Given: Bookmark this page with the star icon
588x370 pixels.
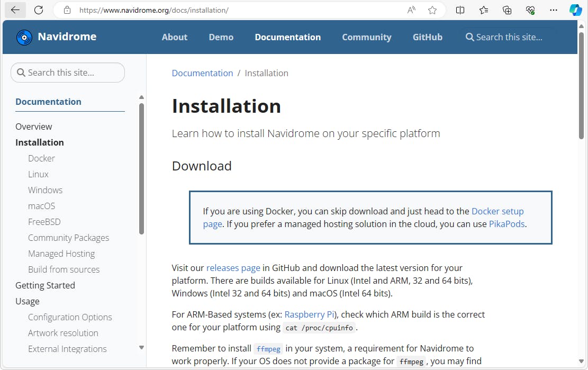Looking at the screenshot, I should point(432,10).
